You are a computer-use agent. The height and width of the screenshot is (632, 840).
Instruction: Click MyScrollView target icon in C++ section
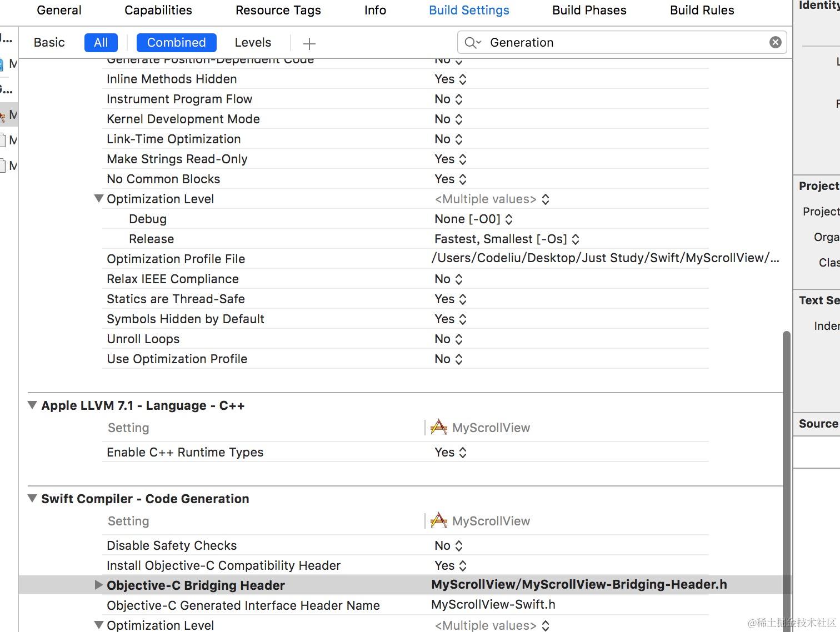pos(439,427)
